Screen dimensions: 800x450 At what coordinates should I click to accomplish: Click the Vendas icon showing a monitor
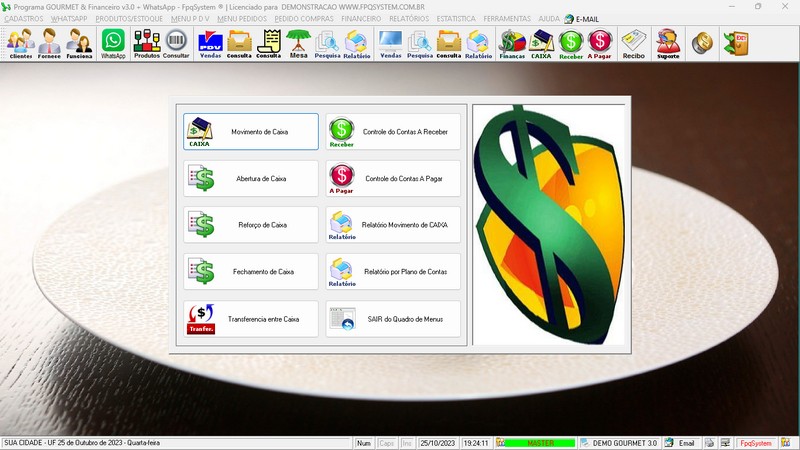point(391,44)
